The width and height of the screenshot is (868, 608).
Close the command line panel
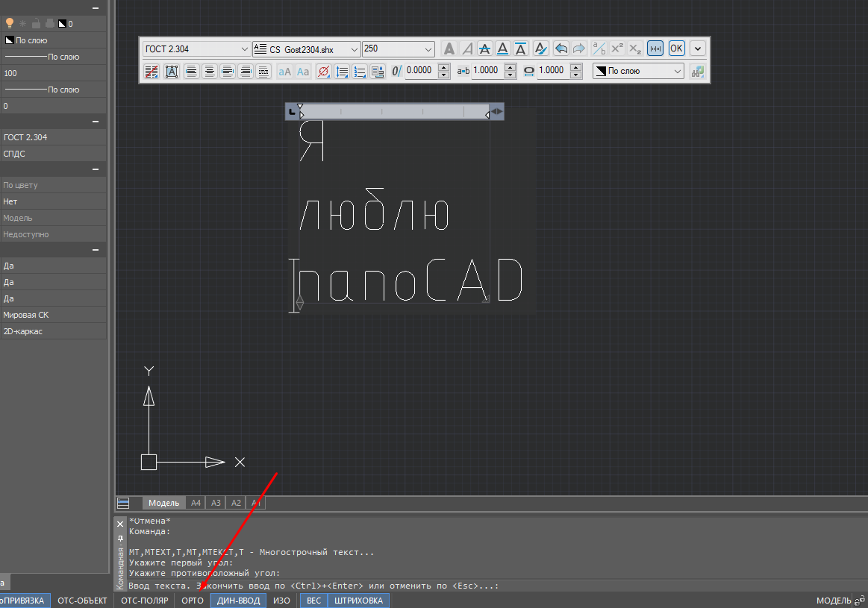[120, 524]
